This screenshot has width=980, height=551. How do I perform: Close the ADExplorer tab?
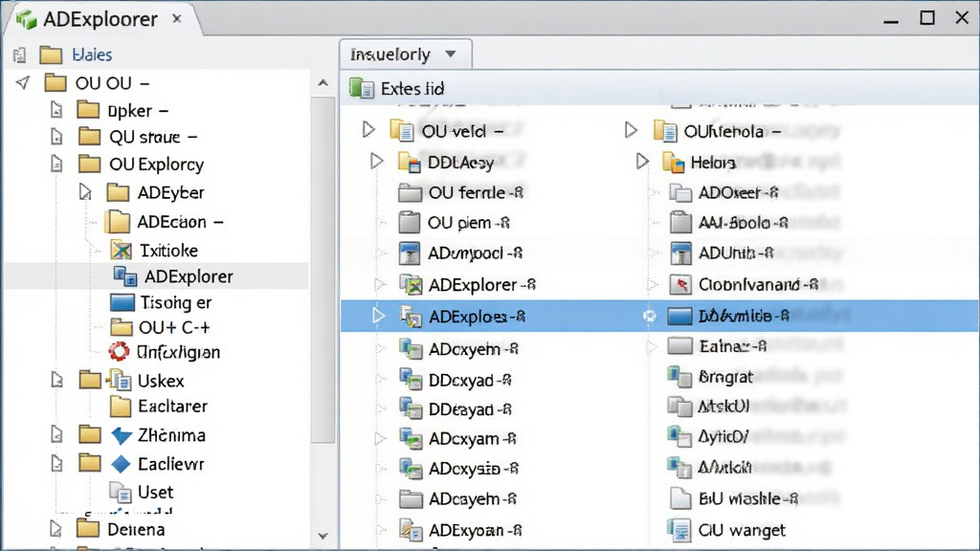point(177,19)
